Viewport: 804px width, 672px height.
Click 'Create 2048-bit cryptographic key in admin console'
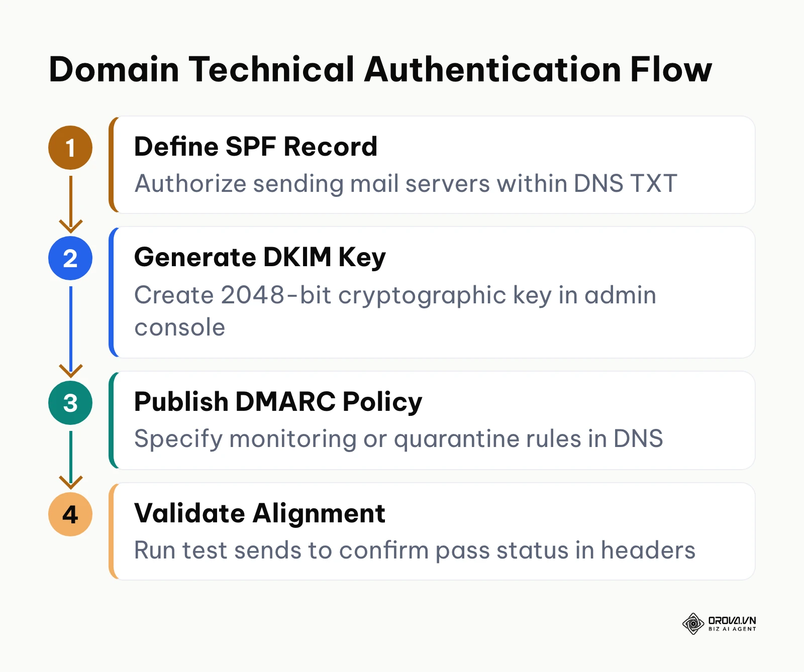pos(395,311)
